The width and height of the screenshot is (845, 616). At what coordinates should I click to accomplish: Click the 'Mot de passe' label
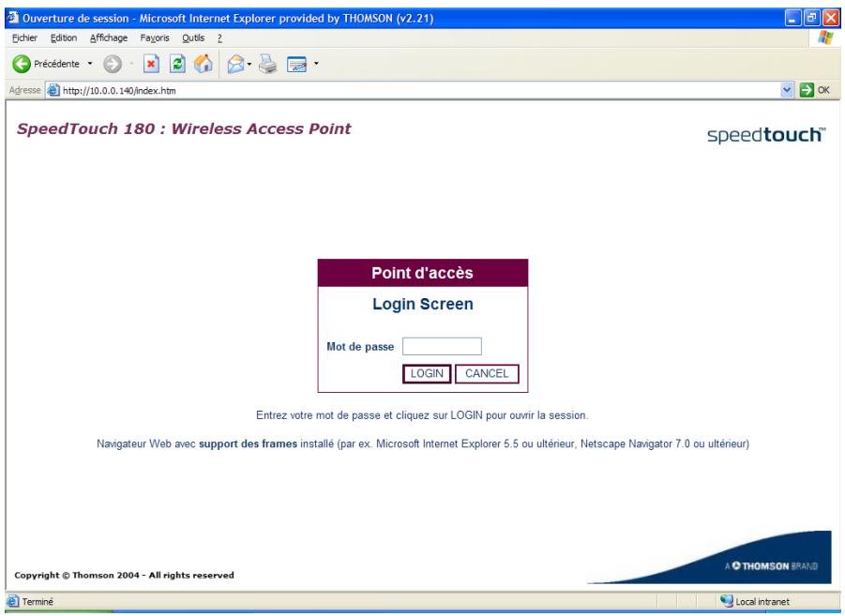(360, 347)
